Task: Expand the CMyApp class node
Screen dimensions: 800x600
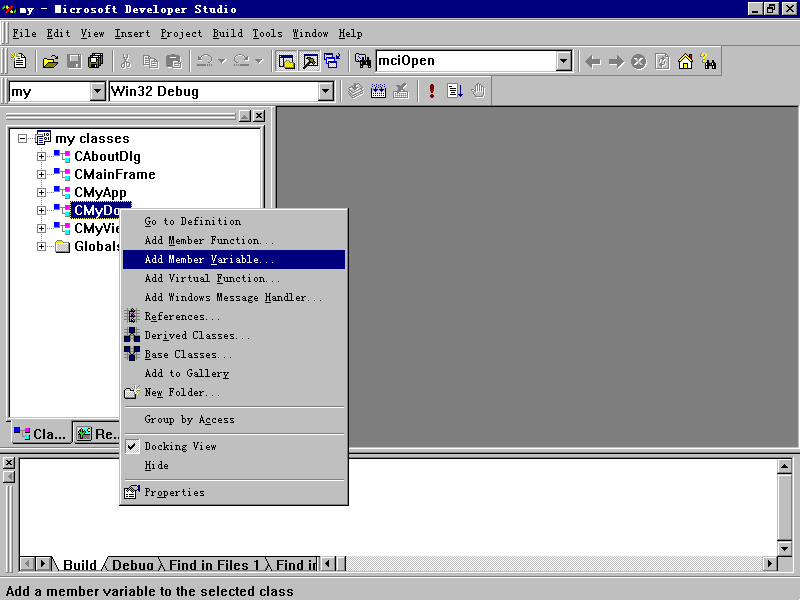Action: pyautogui.click(x=41, y=192)
